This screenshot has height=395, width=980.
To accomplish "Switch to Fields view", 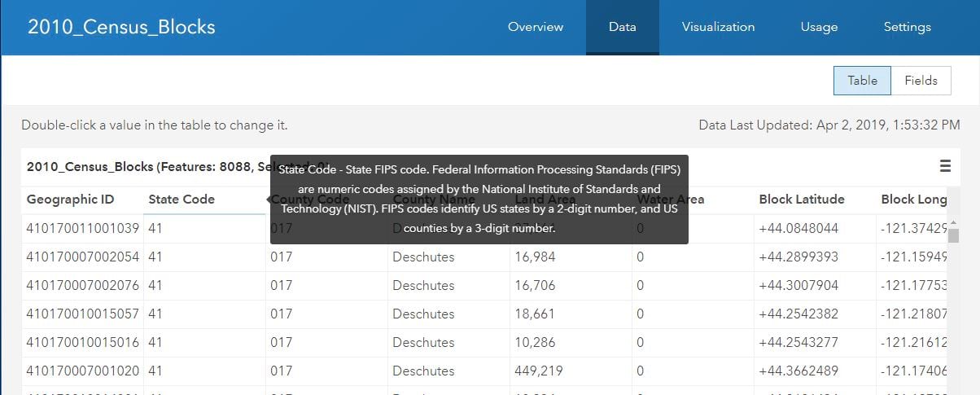I will coord(921,81).
